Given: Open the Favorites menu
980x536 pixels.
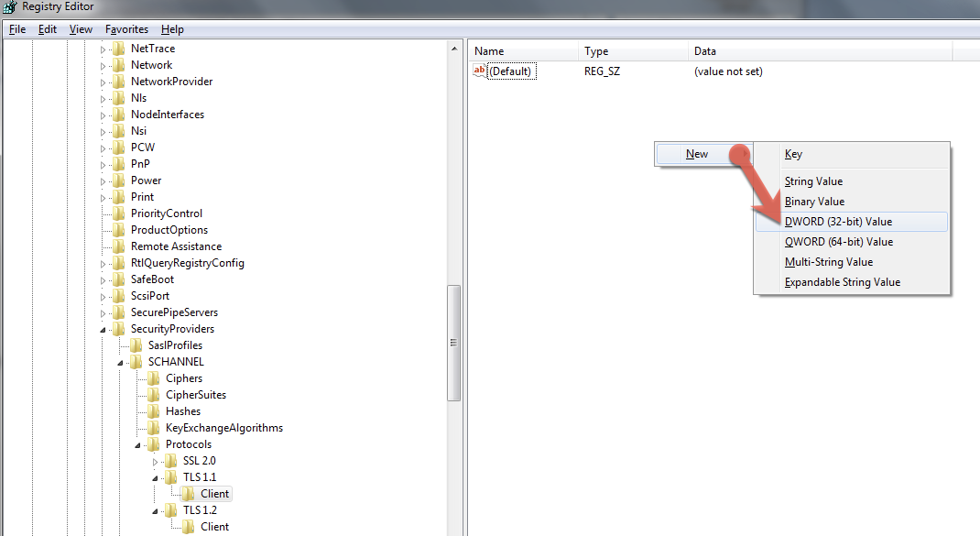Looking at the screenshot, I should point(126,29).
